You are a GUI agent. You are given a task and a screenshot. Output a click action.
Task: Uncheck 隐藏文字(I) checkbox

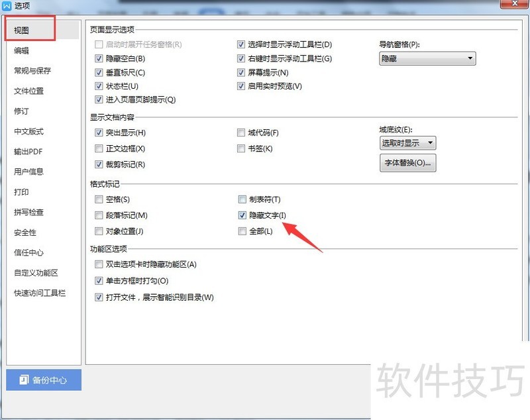point(242,215)
